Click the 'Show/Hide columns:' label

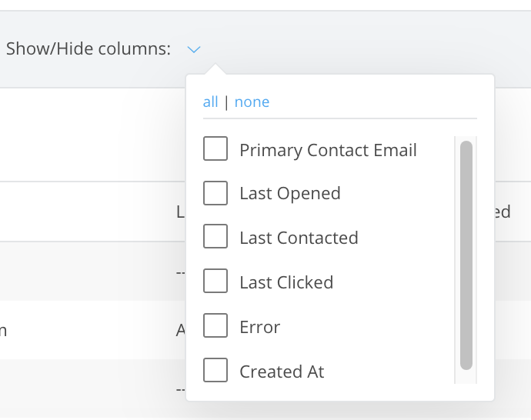[x=88, y=49]
